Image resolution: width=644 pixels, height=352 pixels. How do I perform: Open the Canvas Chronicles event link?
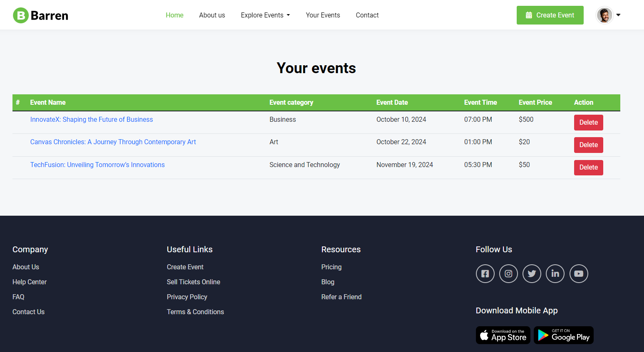[x=113, y=142]
